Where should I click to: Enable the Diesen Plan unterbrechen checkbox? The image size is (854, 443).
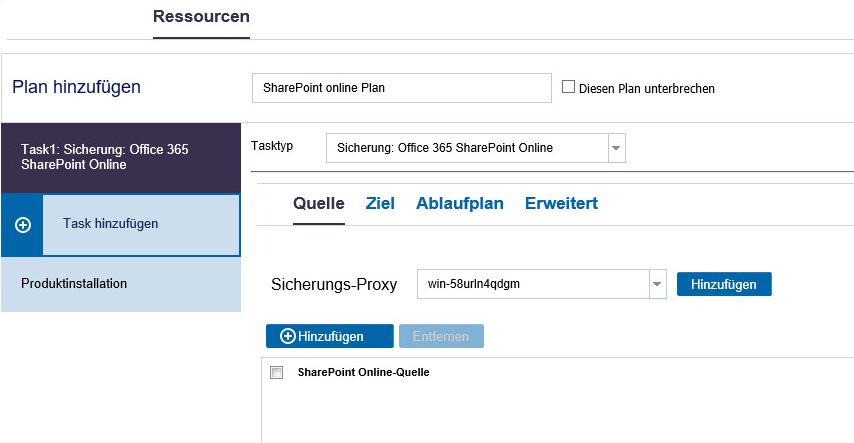568,87
